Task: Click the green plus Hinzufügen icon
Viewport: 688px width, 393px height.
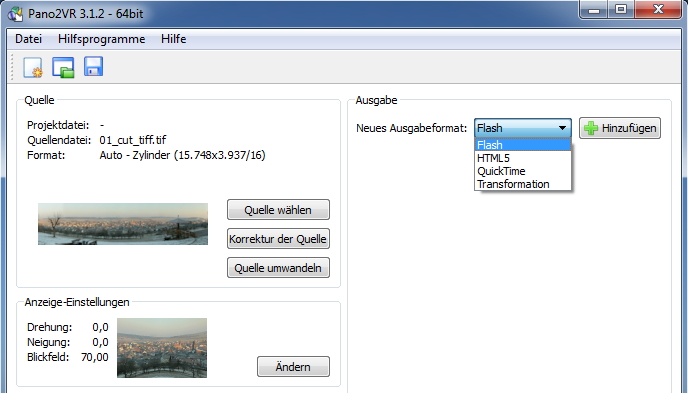Action: (x=591, y=128)
